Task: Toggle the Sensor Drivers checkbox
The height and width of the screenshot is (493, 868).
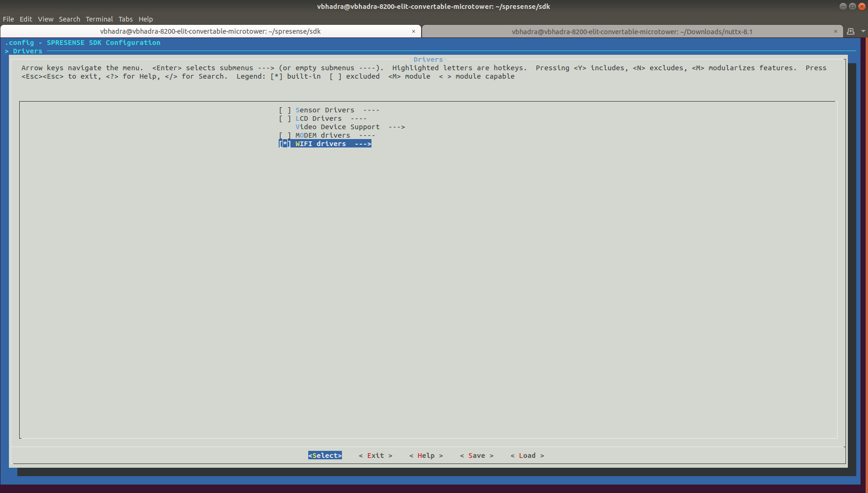Action: [x=285, y=110]
